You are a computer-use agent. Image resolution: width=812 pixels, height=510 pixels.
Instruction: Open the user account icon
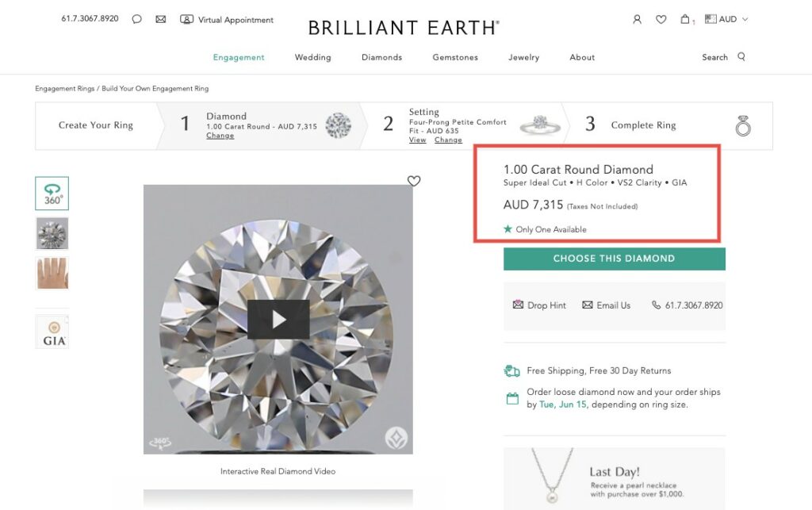(x=637, y=19)
